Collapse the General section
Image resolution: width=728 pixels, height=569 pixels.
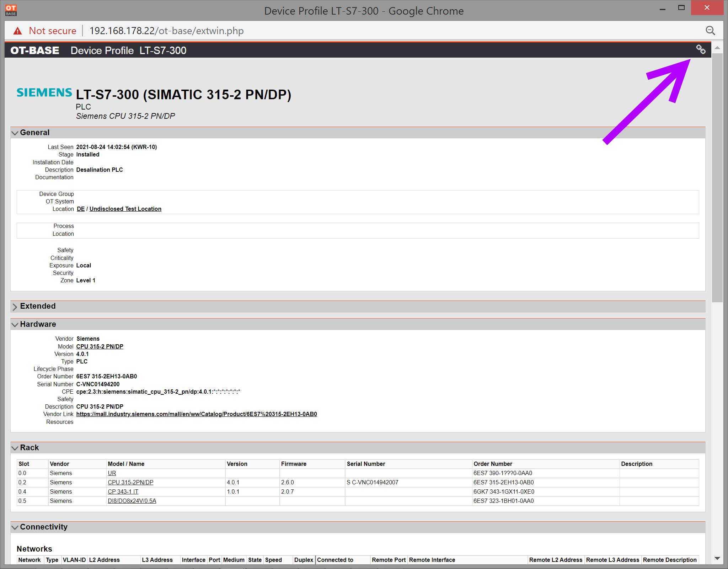click(15, 133)
